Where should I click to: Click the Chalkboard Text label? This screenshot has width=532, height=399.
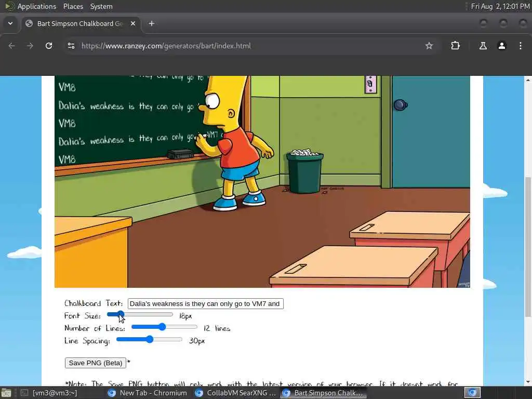pos(94,303)
